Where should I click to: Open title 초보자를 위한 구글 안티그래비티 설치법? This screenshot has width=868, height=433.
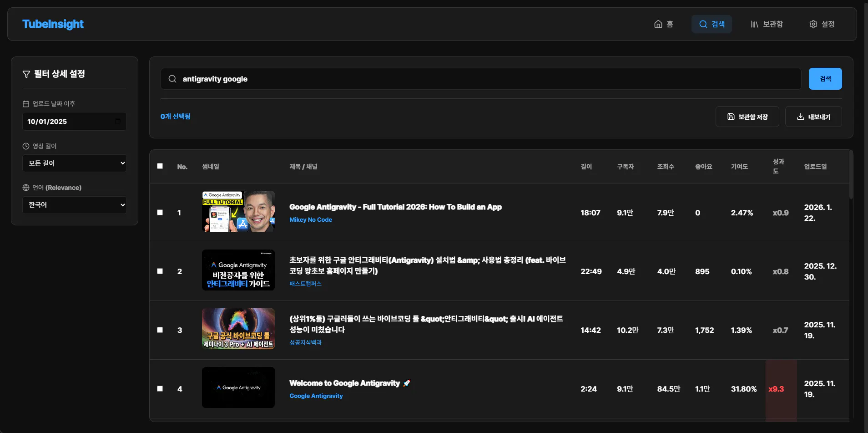[428, 265]
